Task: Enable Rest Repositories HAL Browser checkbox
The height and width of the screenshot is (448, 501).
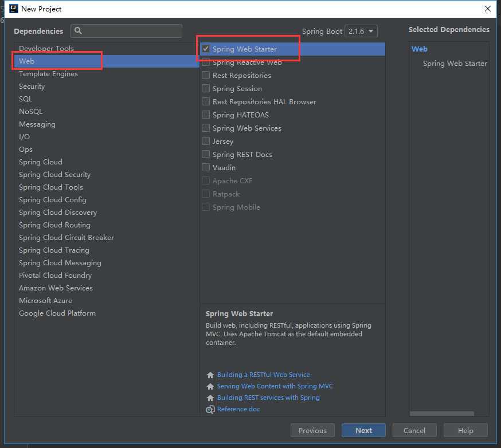Action: pyautogui.click(x=206, y=101)
